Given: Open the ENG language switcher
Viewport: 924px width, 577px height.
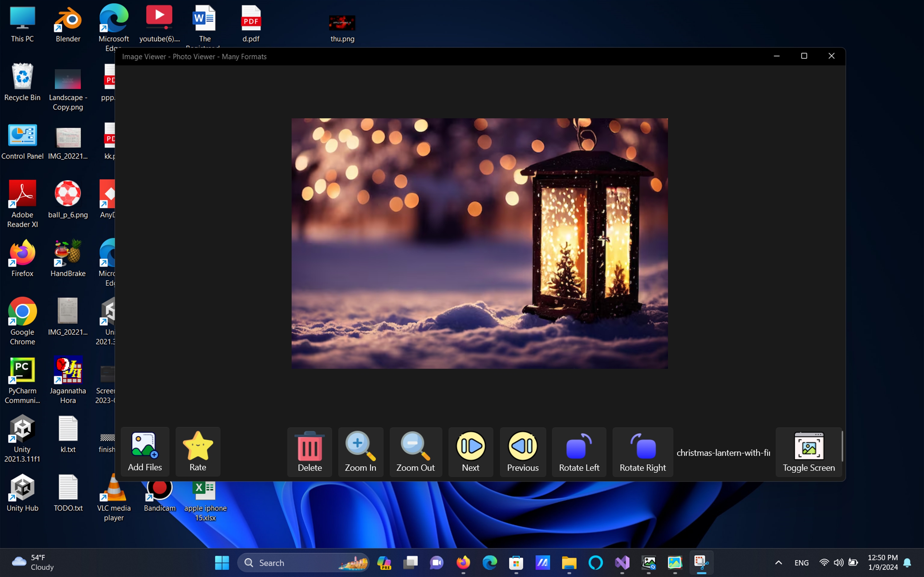Looking at the screenshot, I should point(801,563).
